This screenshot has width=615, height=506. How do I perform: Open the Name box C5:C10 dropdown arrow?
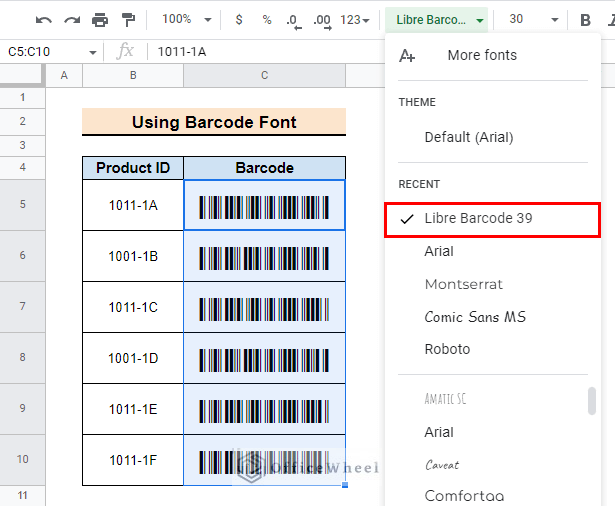(93, 52)
